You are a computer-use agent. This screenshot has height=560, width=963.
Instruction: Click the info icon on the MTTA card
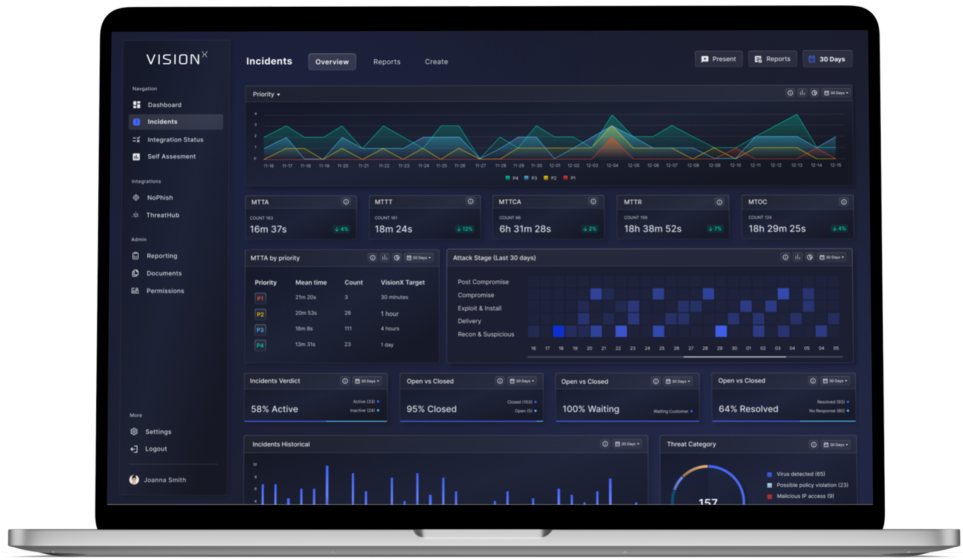346,202
